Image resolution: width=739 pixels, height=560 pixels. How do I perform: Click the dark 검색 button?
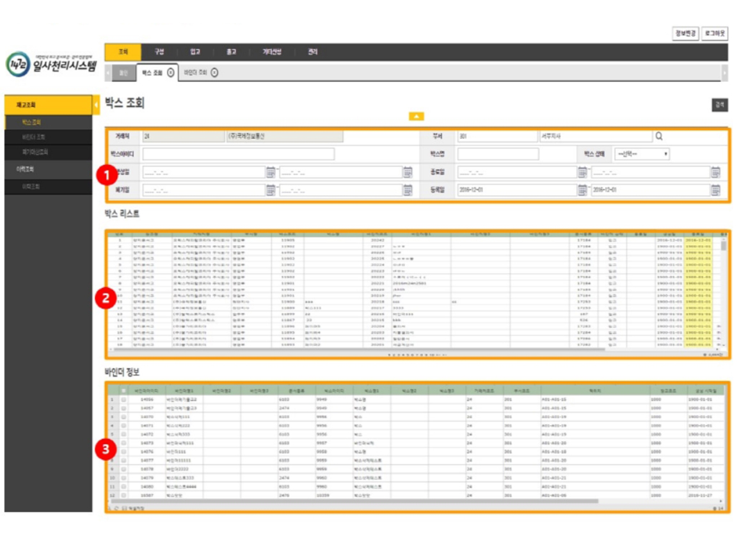click(x=720, y=105)
